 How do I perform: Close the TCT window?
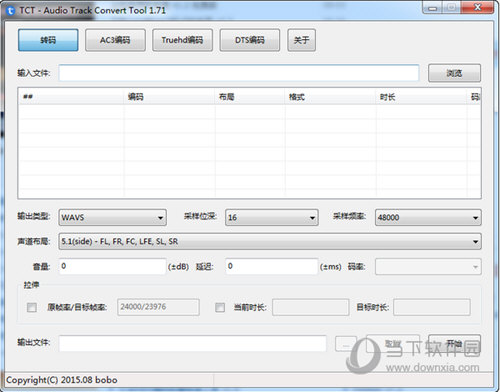(478, 8)
